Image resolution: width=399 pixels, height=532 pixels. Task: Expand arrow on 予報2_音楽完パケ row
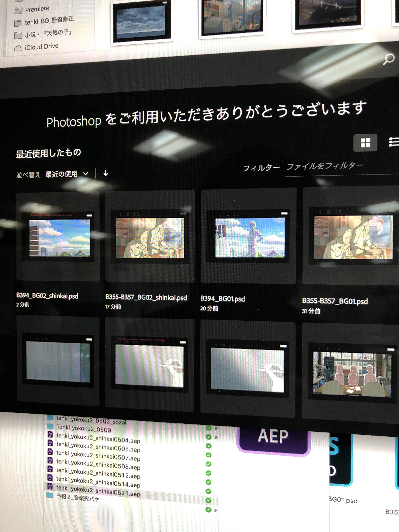click(216, 510)
